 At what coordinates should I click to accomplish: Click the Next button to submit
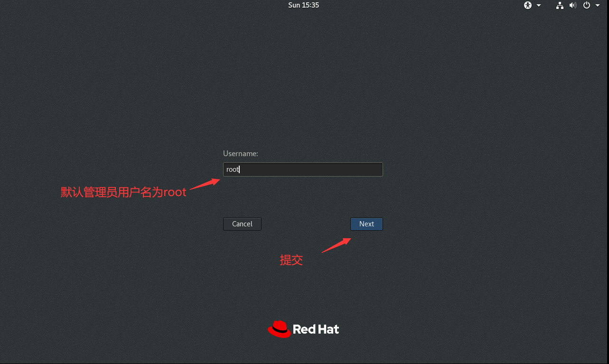[x=366, y=224]
